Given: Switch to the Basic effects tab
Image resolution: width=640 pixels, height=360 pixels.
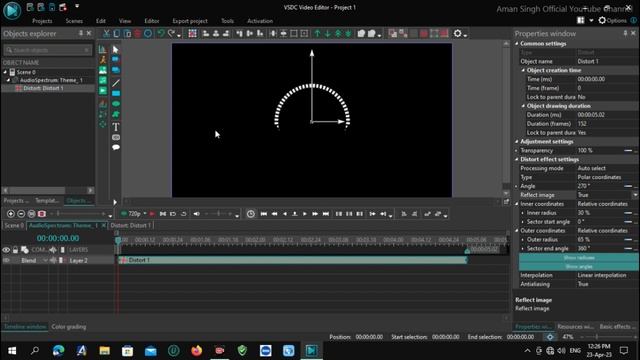Looking at the screenshot, I should pos(617,327).
